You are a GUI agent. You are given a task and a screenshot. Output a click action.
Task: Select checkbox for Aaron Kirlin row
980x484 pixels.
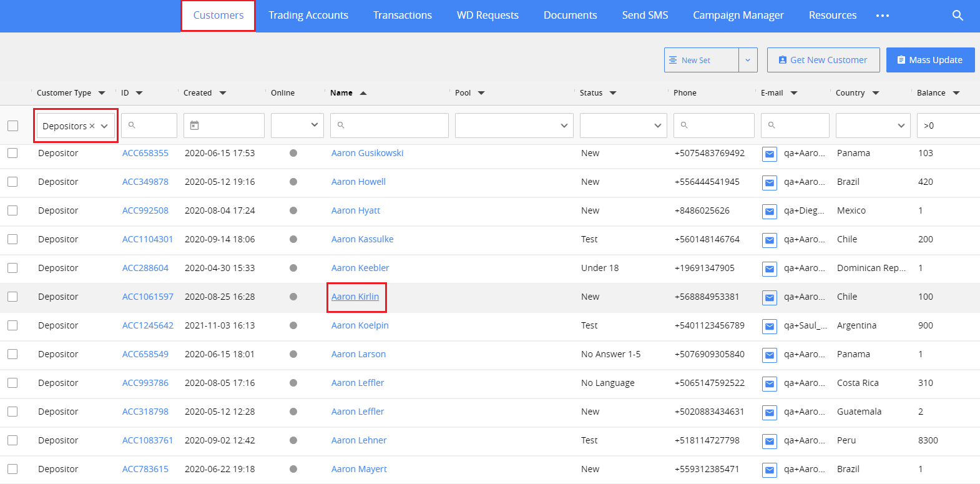[x=12, y=297]
